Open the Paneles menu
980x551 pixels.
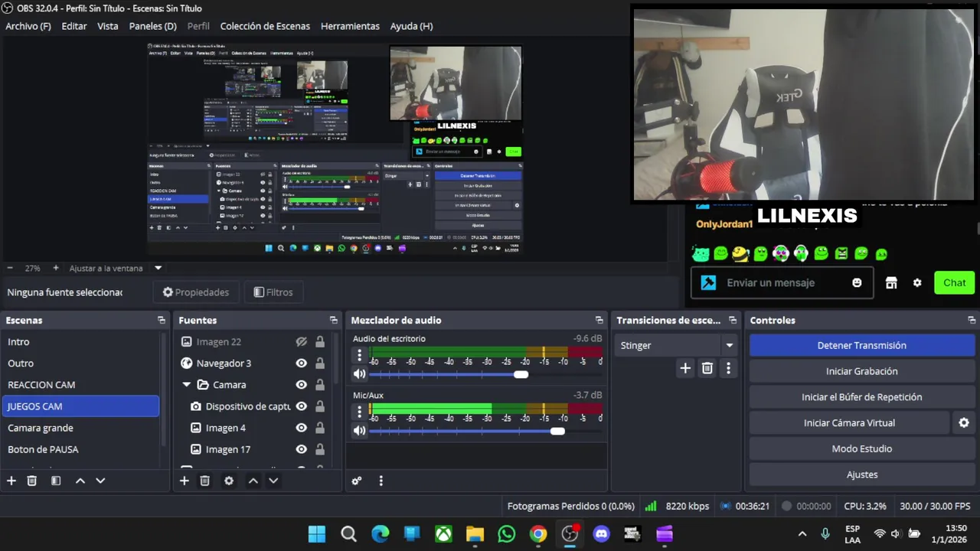tap(153, 26)
